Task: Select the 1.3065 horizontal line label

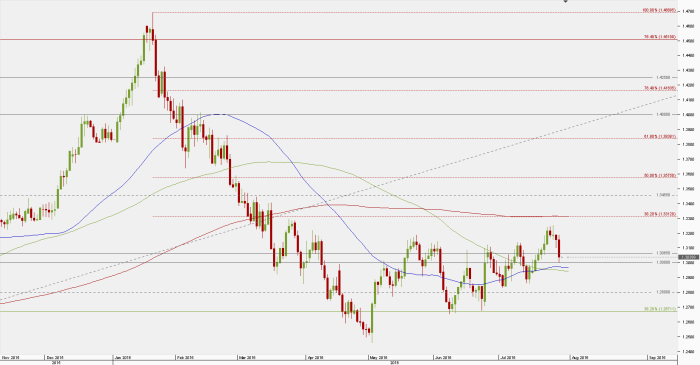Action: (663, 253)
